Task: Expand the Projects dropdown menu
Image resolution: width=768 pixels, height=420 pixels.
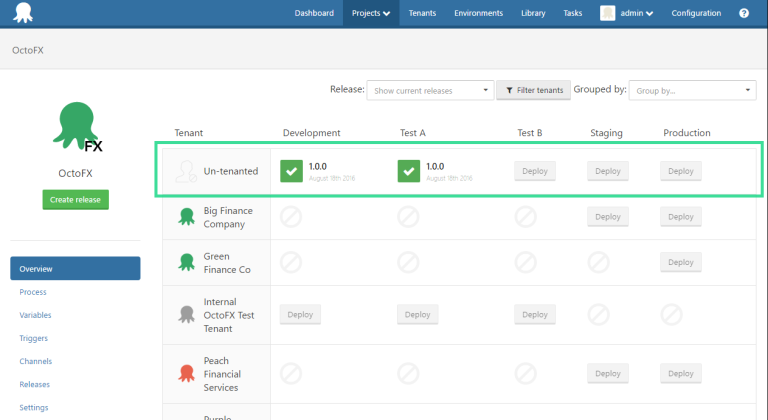Action: click(x=371, y=13)
